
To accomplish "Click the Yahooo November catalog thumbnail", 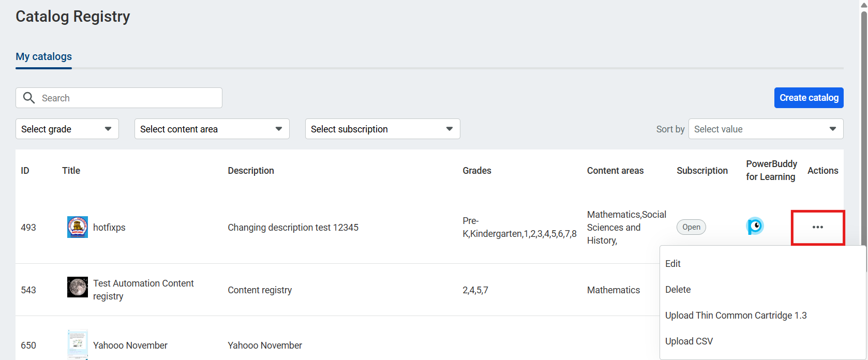I will [78, 344].
